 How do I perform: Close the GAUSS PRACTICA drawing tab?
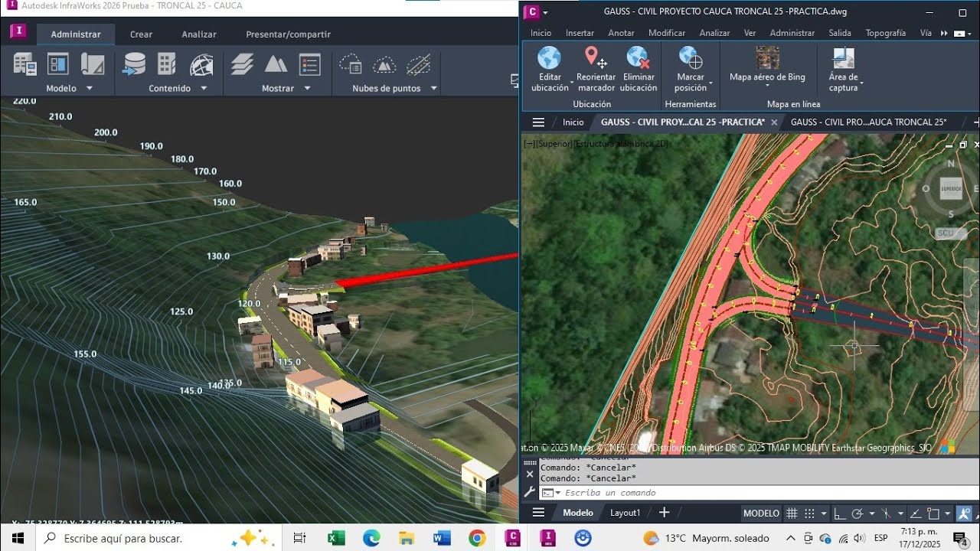(x=774, y=122)
